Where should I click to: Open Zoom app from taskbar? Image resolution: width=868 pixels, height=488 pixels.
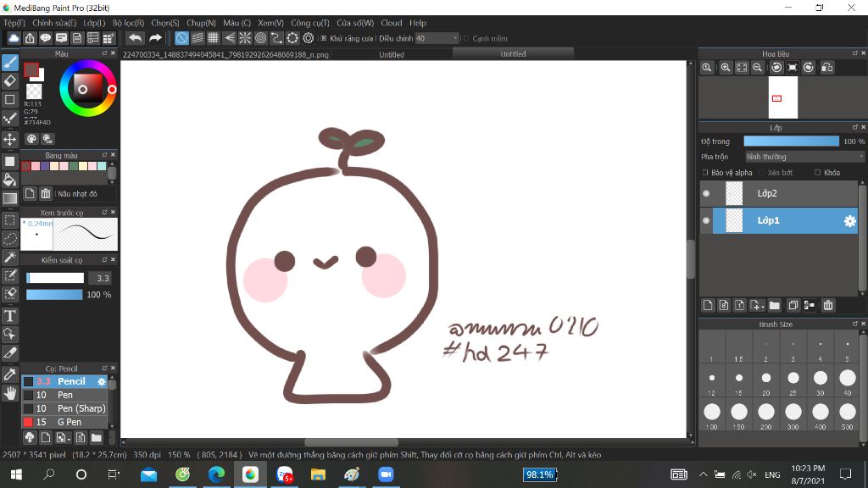coord(386,474)
